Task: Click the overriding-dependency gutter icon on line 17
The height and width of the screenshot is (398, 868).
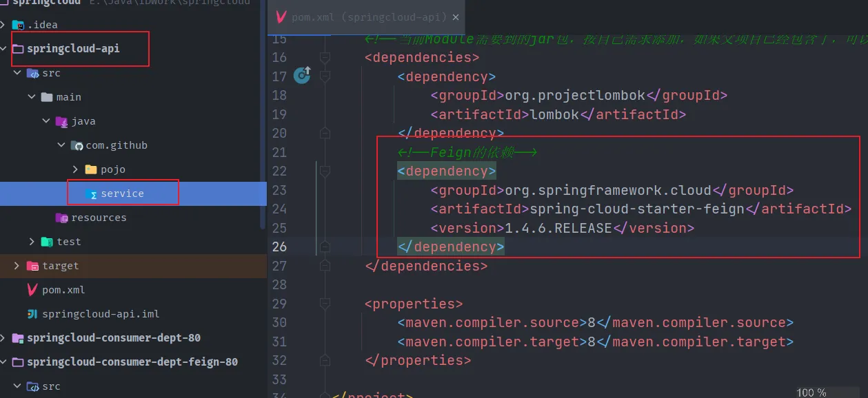Action: coord(302,75)
